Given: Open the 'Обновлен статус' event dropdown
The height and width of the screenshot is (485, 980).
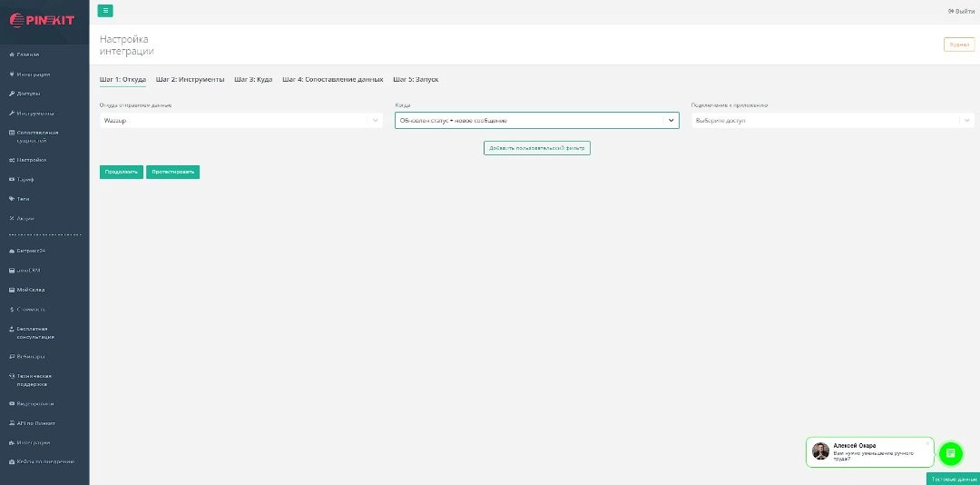Looking at the screenshot, I should tap(536, 120).
